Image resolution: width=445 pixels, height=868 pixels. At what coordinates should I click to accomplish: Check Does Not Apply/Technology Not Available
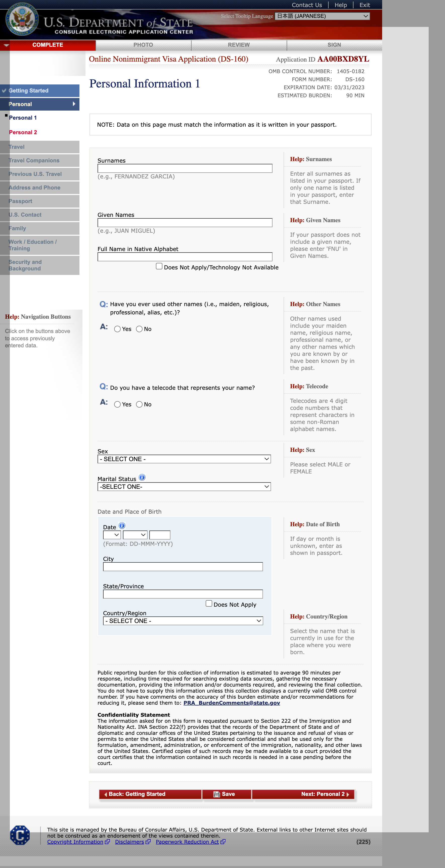coord(159,266)
